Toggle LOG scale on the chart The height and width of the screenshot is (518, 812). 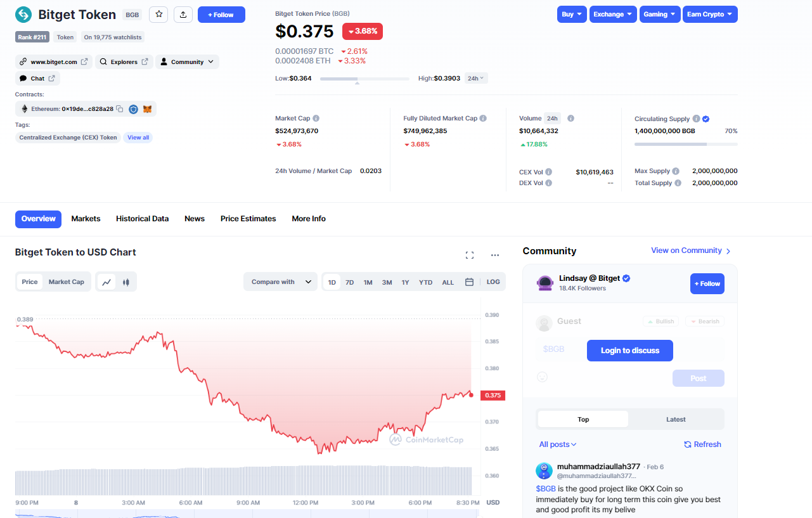click(x=493, y=282)
